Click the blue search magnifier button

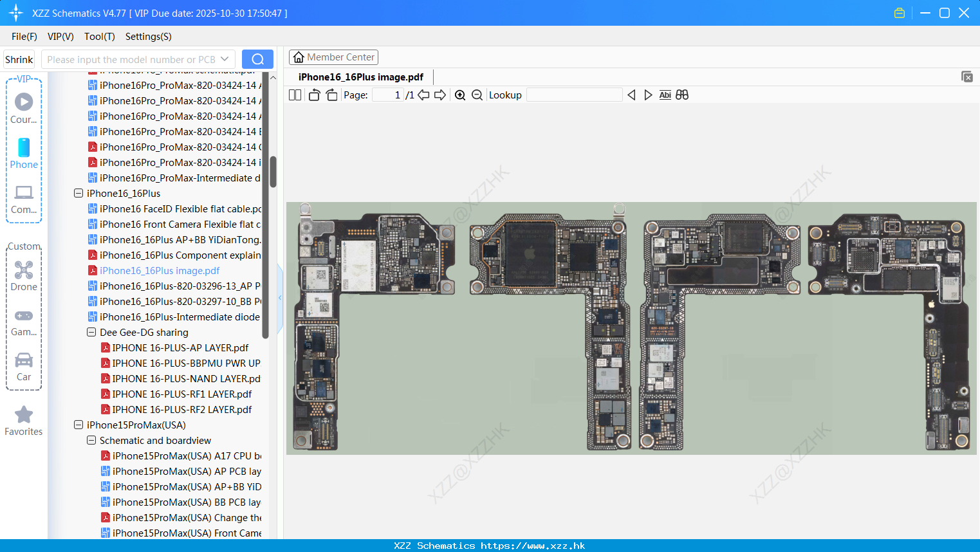(257, 59)
